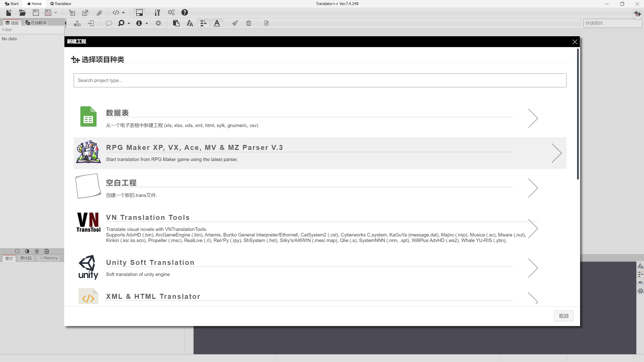This screenshot has height=362, width=644.
Task: Open the RPG Maker row chevron arrow
Action: point(556,153)
